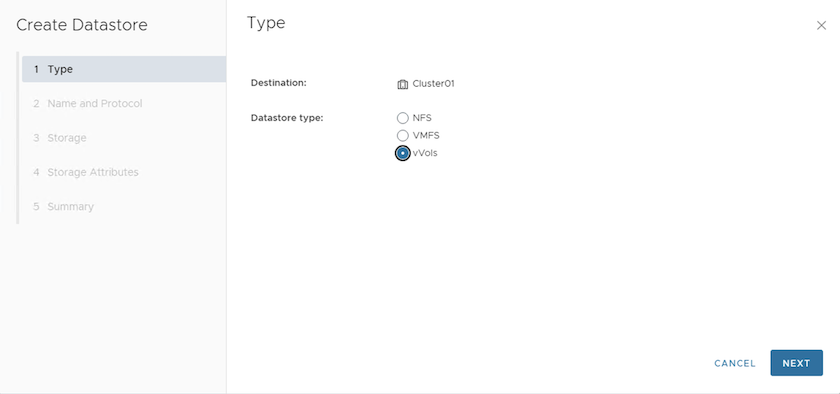Click the NFS option label
This screenshot has width=840, height=394.
[422, 118]
